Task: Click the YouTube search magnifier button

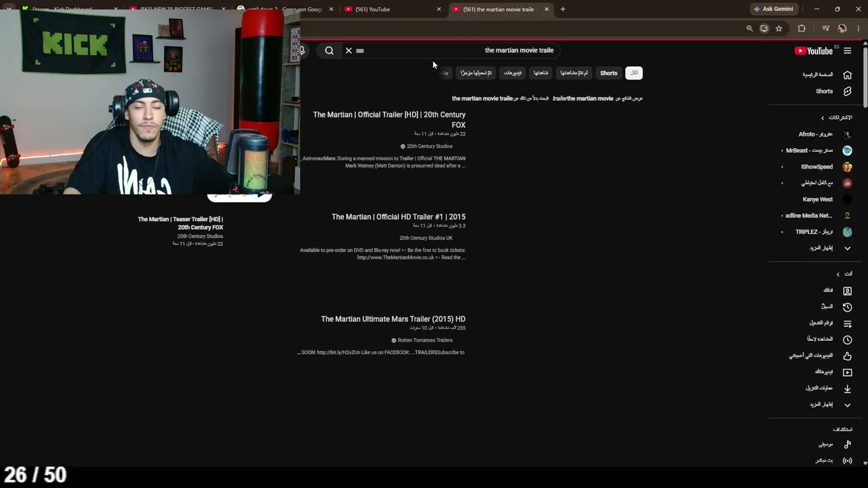Action: [x=329, y=50]
